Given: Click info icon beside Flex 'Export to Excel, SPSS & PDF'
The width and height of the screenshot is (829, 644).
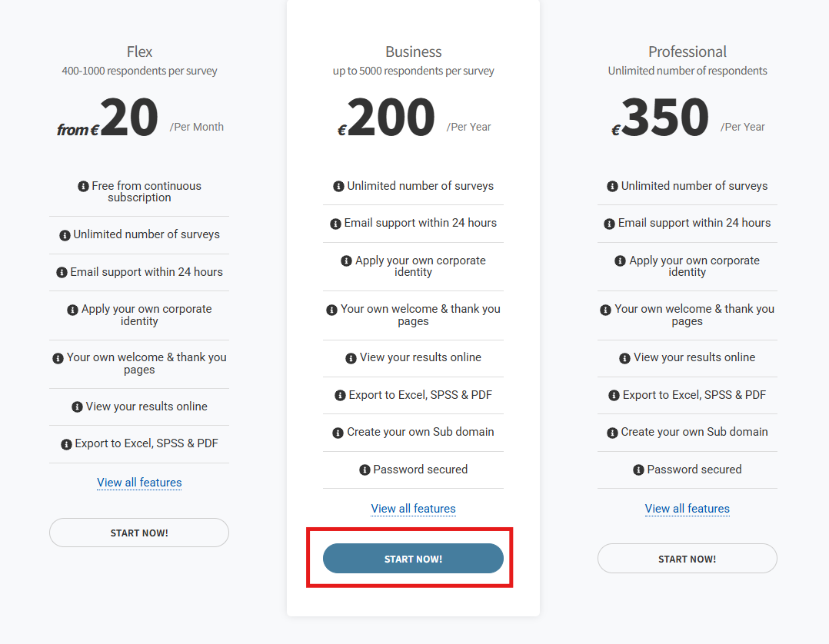Looking at the screenshot, I should tap(67, 444).
